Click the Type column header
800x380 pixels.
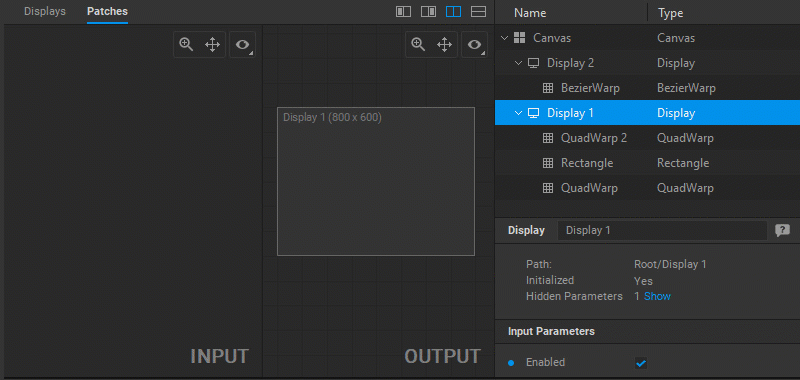[x=670, y=13]
